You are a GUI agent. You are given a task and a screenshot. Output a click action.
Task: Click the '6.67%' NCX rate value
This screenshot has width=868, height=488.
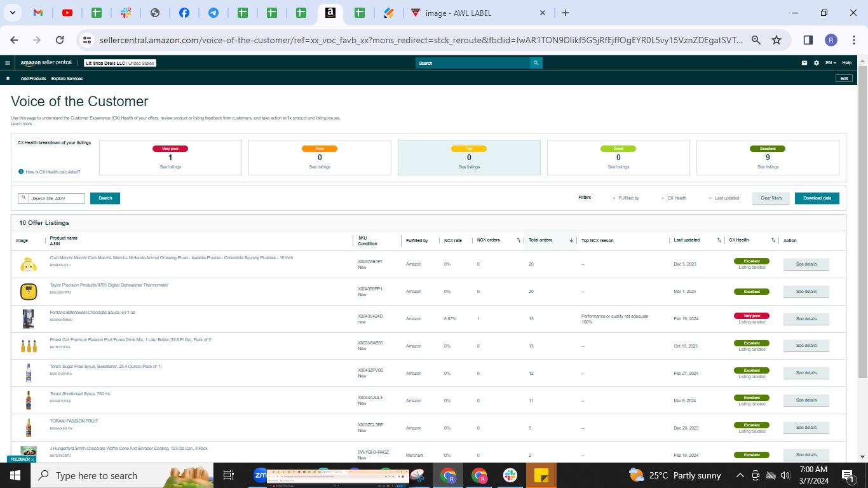(450, 319)
